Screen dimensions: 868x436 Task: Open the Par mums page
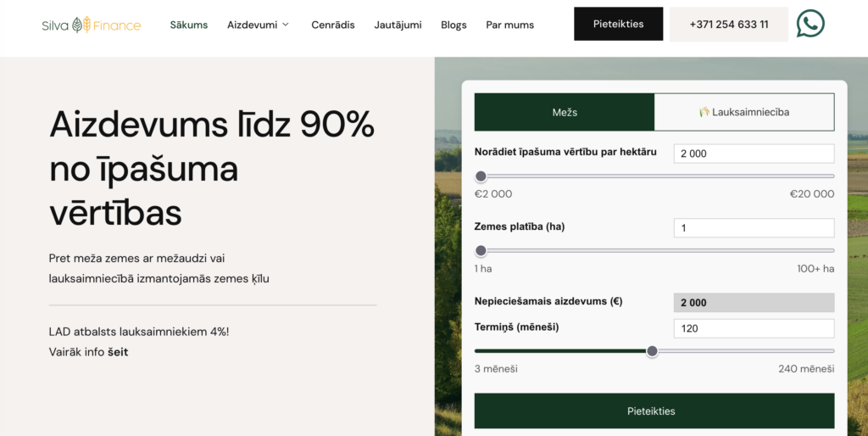509,25
